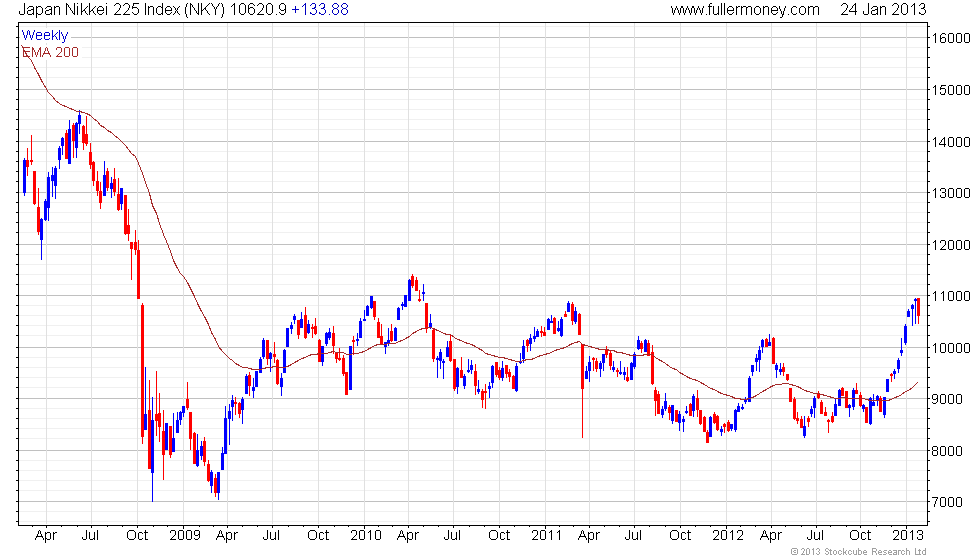The image size is (980, 560).
Task: Click the Apr label right after 2010
Action: pos(408,536)
